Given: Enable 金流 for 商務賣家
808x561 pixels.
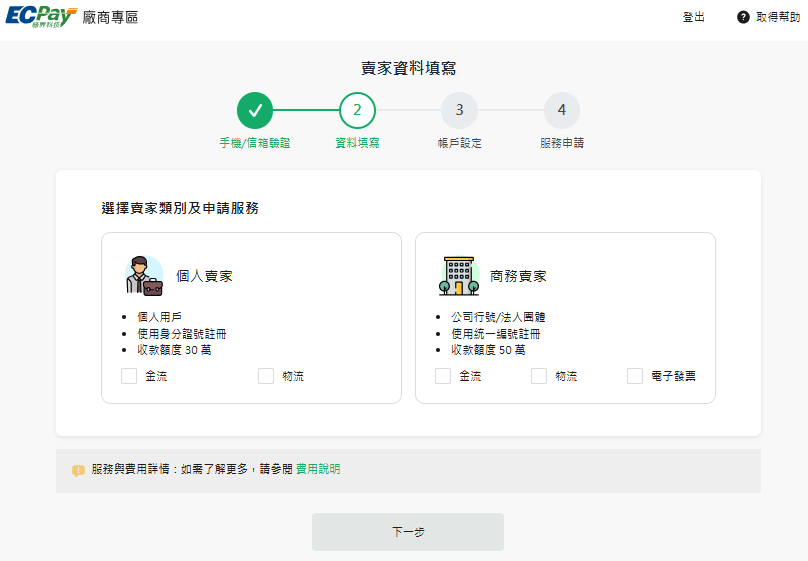Looking at the screenshot, I should 443,376.
